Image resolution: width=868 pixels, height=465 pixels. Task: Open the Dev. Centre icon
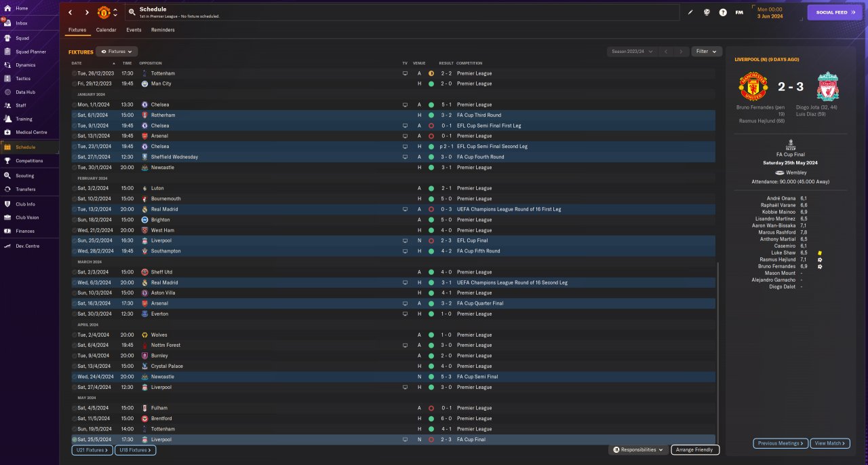(x=7, y=246)
